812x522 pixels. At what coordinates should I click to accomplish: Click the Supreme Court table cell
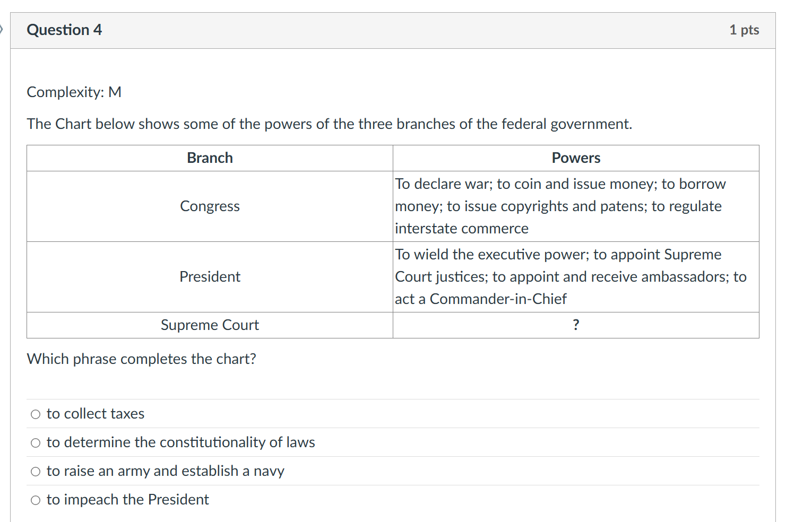[x=209, y=325]
